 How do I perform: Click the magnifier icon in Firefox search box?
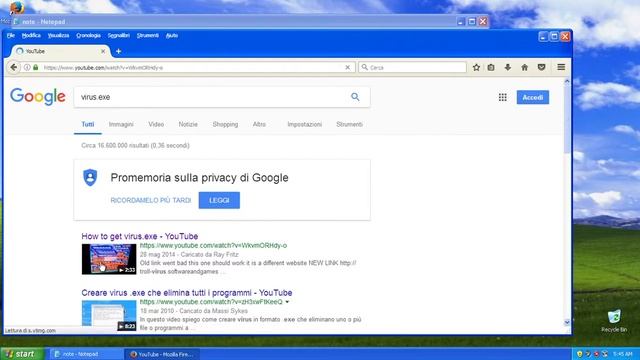(365, 67)
